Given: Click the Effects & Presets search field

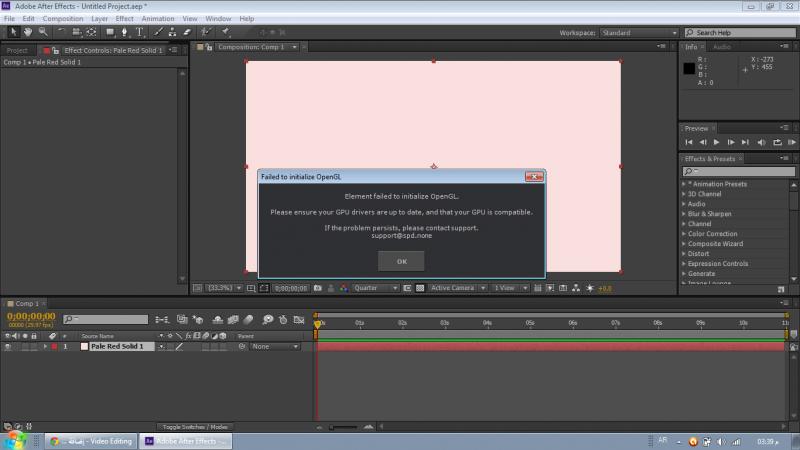Looking at the screenshot, I should point(738,171).
